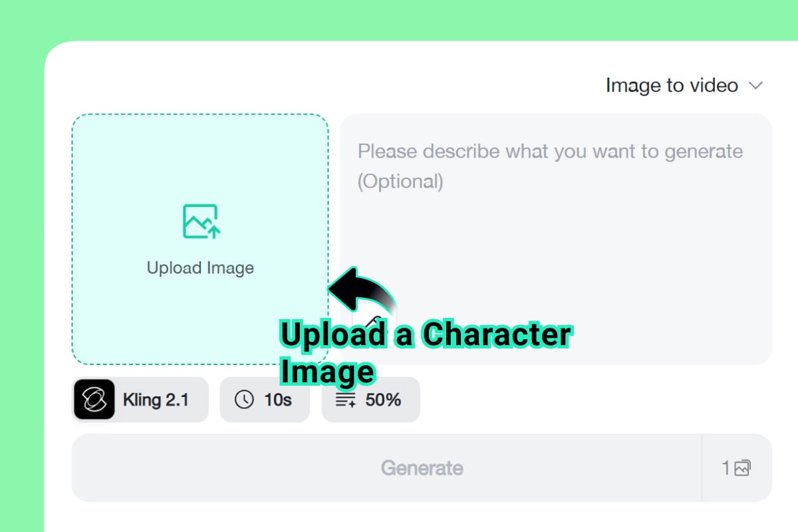The width and height of the screenshot is (798, 532).
Task: Click the image stack icon beside Generate
Action: [742, 468]
